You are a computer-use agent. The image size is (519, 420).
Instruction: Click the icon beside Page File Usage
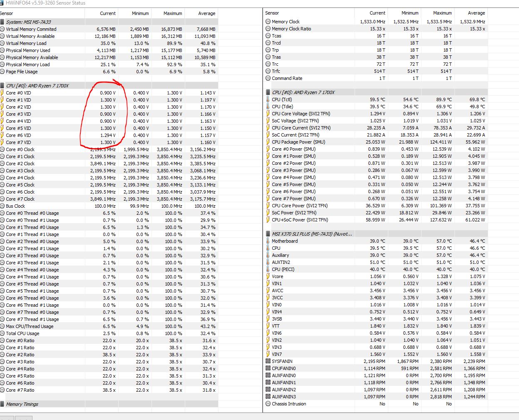pyautogui.click(x=2, y=72)
